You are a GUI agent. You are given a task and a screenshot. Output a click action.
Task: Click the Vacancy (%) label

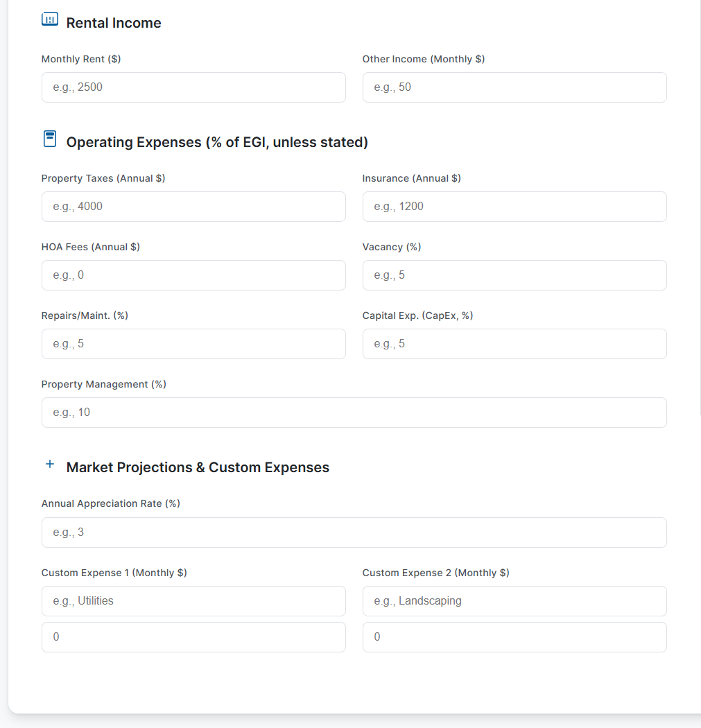[391, 247]
